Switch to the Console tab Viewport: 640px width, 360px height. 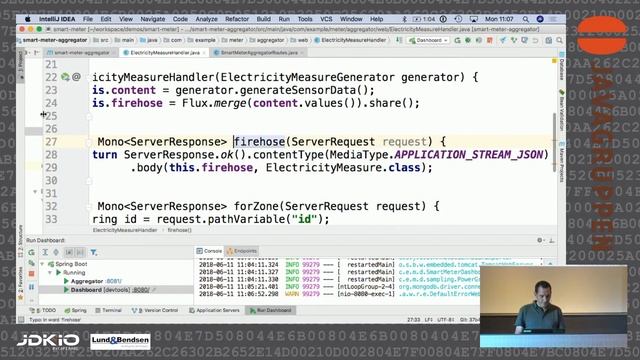(209, 251)
